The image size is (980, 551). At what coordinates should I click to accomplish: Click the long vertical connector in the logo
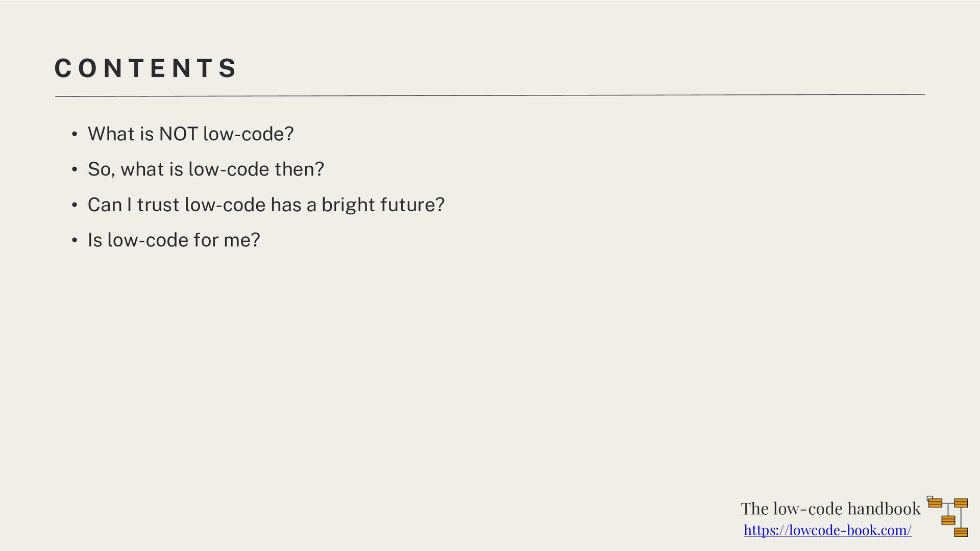961,518
